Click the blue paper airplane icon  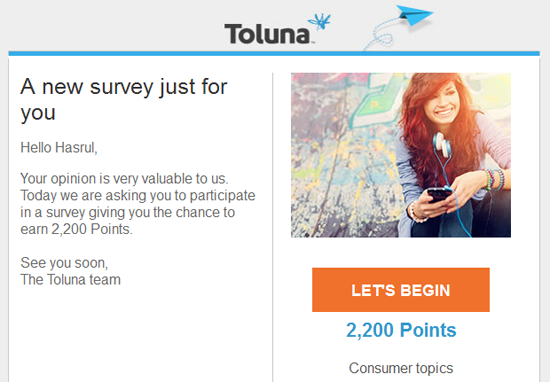[415, 15]
